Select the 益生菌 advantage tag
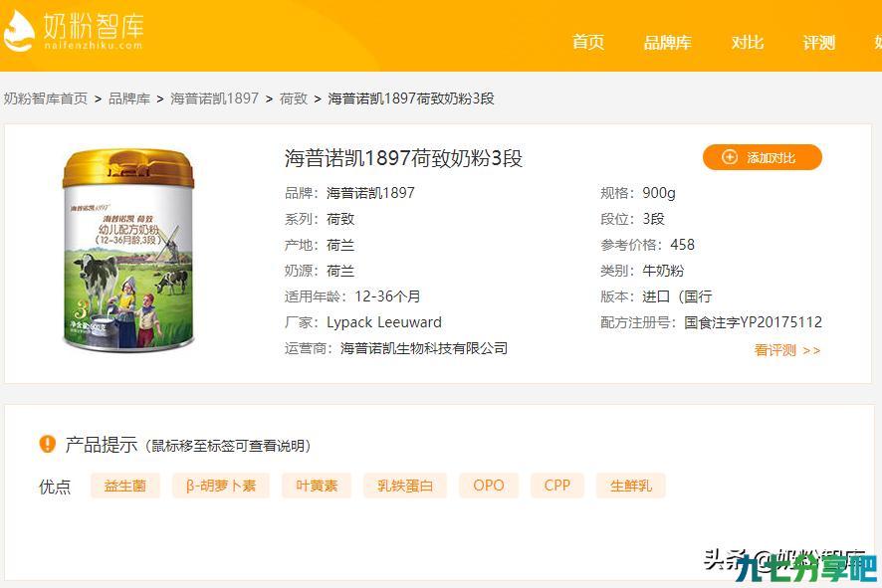This screenshot has height=588, width=882. (125, 486)
